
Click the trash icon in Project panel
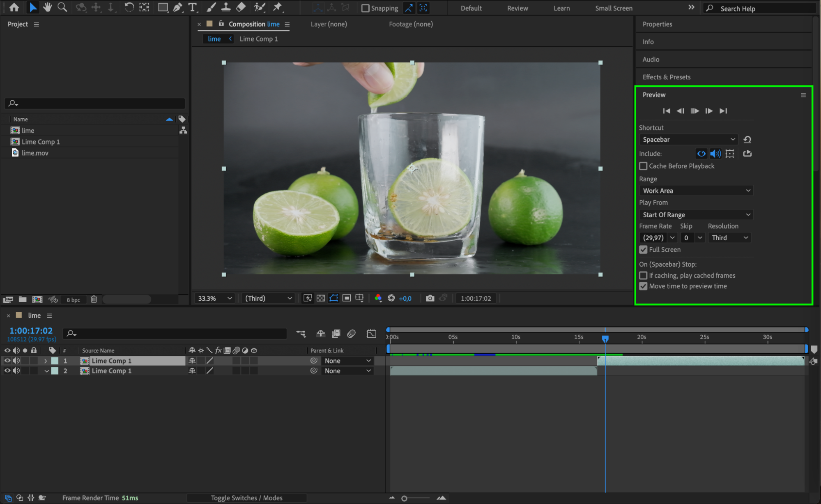click(x=94, y=299)
